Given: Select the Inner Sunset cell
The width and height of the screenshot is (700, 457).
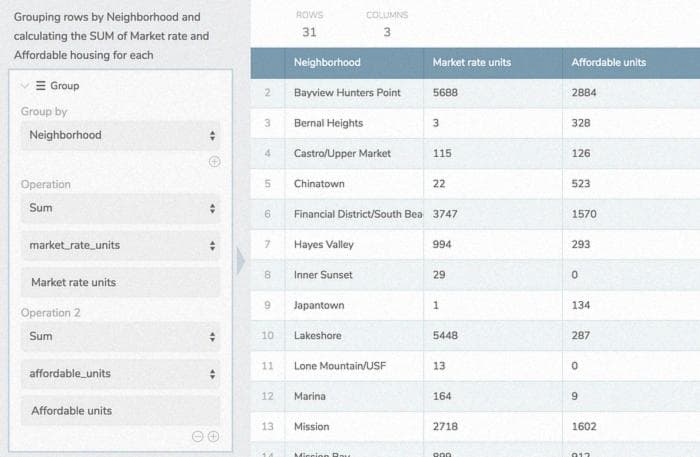Looking at the screenshot, I should (x=354, y=275).
